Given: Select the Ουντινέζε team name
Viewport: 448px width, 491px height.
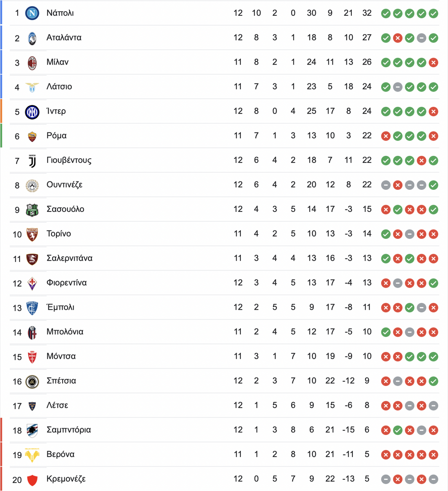Looking at the screenshot, I should (64, 185).
